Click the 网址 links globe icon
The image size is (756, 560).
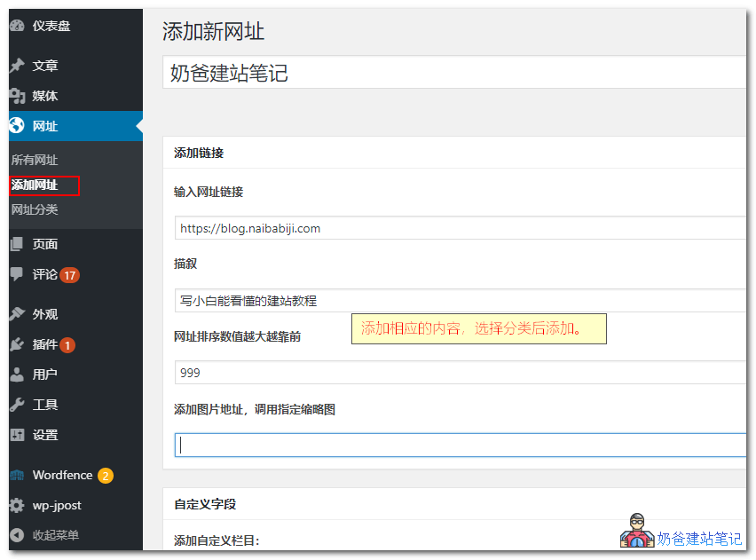point(20,126)
